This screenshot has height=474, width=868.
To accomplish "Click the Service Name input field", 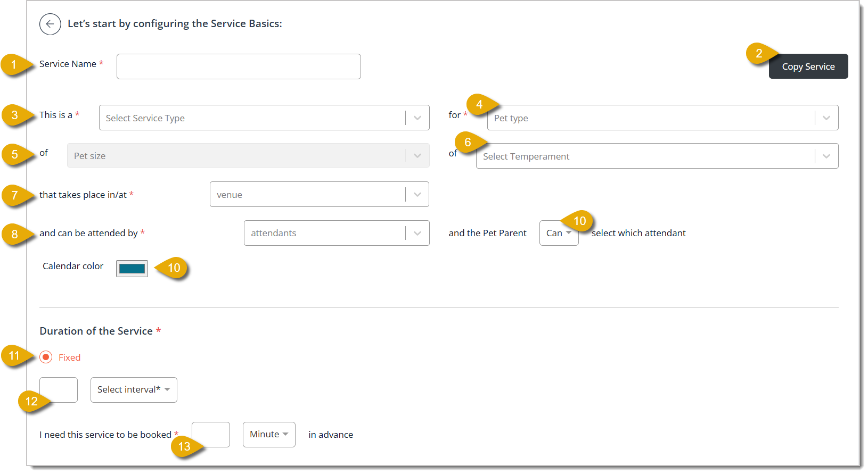I will tap(239, 66).
